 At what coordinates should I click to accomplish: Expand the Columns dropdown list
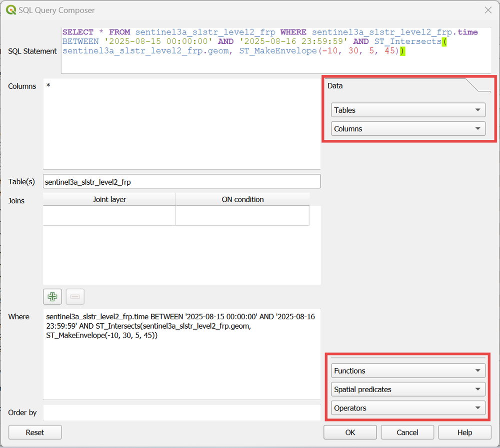point(408,129)
